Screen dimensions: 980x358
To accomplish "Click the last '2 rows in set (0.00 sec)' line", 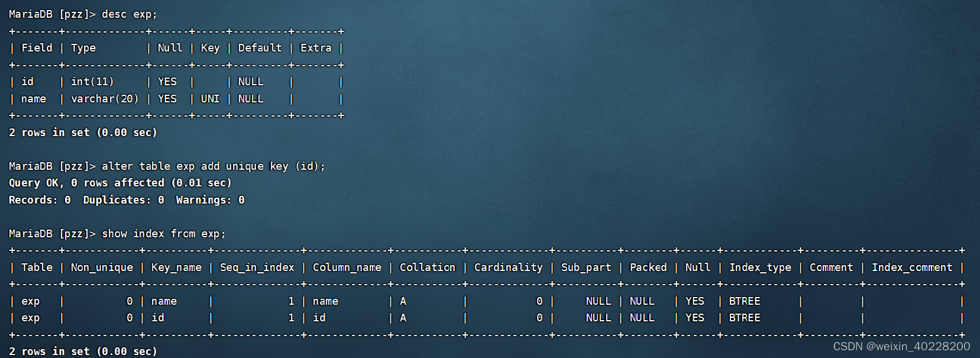I will point(83,351).
